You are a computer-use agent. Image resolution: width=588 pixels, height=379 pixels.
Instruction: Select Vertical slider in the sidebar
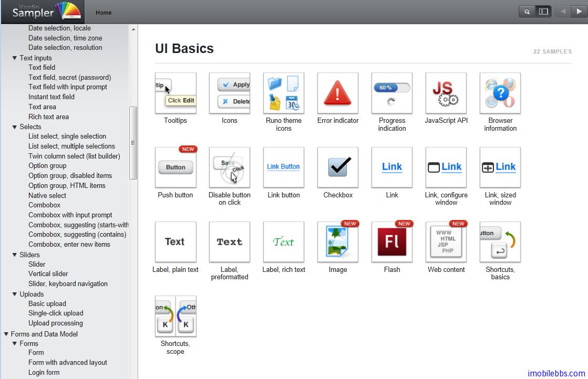pos(48,274)
